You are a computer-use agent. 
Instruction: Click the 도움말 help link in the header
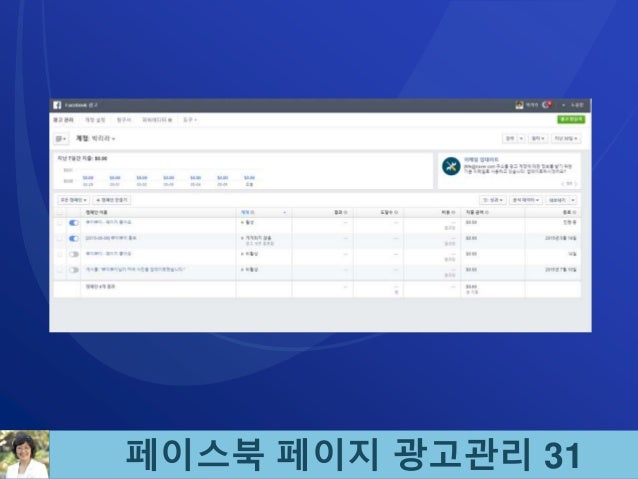(x=577, y=105)
